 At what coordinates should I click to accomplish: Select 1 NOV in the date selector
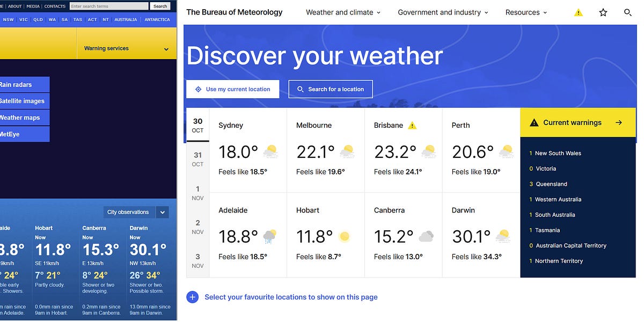197,192
